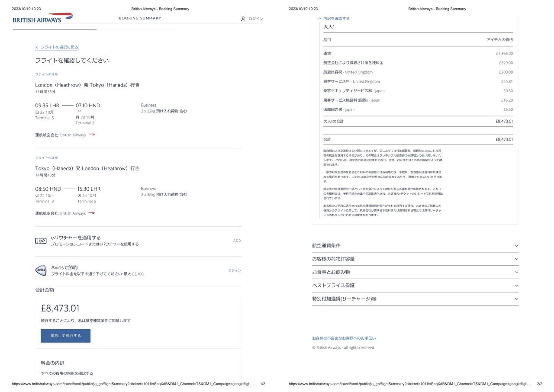Click the 航空旅客税 - United Kingdom row label
Image resolution: width=554 pixels, height=392 pixels.
pyautogui.click(x=348, y=72)
